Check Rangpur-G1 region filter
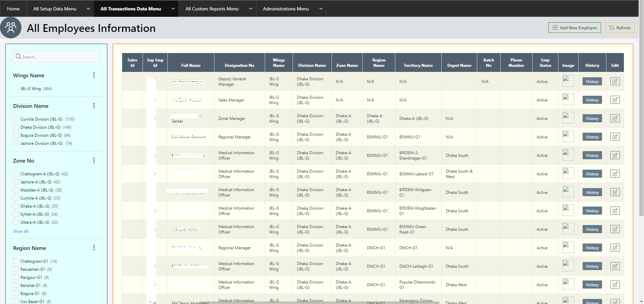This screenshot has width=644, height=304. tap(16, 277)
